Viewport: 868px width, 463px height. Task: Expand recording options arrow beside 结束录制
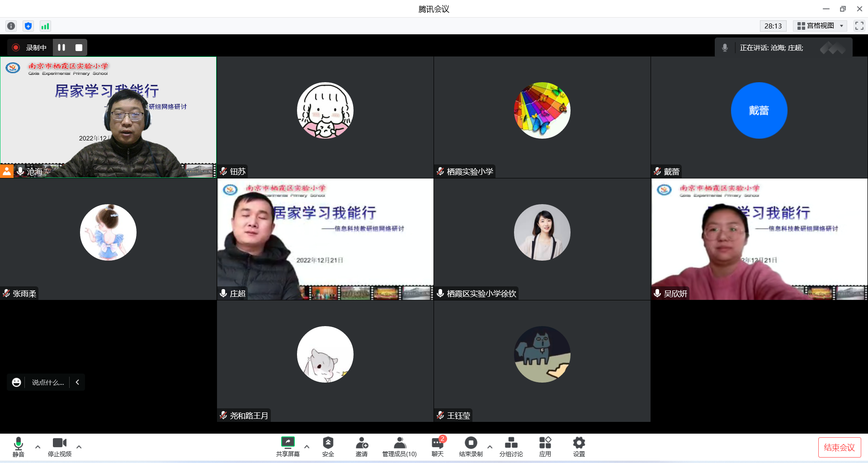(x=490, y=447)
